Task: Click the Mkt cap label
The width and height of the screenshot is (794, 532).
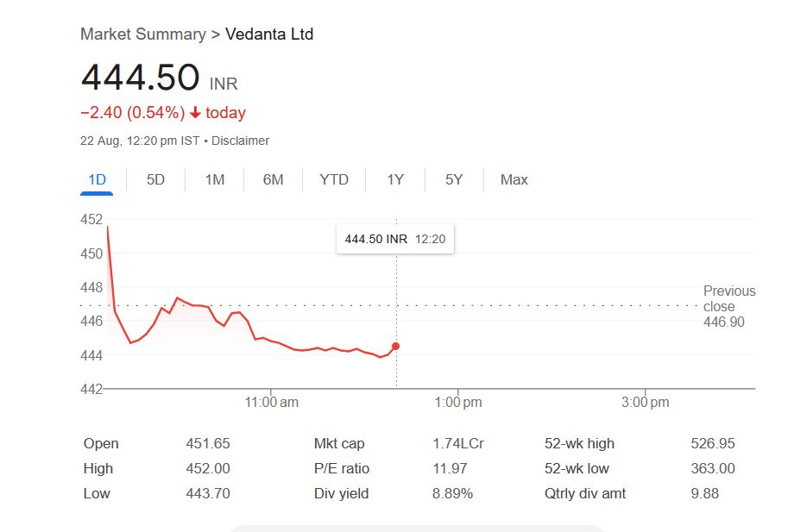Action: [339, 443]
